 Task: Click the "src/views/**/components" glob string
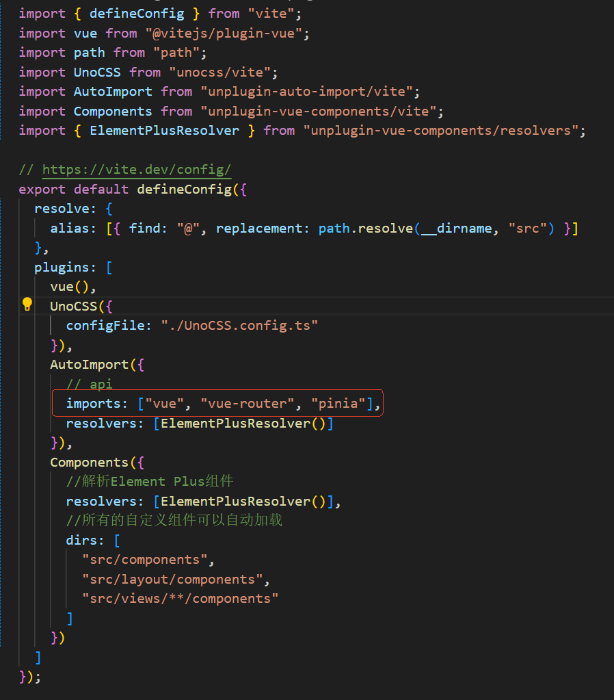180,598
